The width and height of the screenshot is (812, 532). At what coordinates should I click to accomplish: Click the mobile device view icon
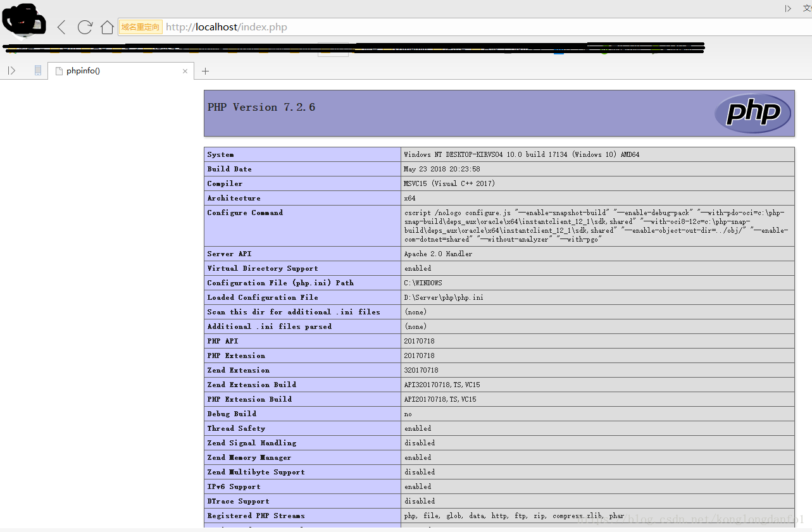tap(38, 71)
